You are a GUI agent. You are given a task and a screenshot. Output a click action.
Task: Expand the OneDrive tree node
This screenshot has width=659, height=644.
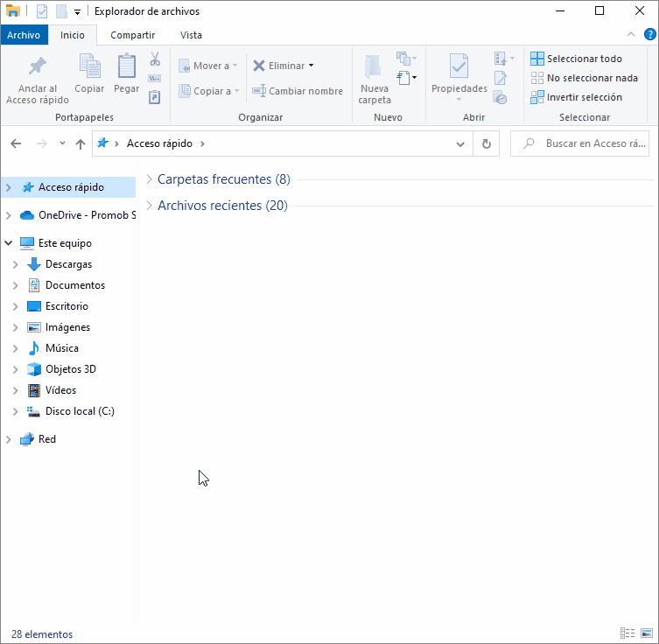(x=9, y=215)
